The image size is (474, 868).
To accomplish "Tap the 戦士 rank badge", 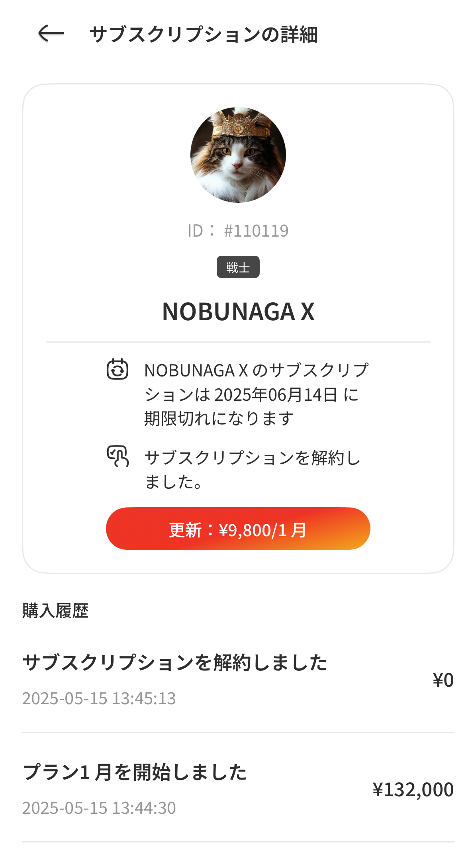I will point(238,267).
